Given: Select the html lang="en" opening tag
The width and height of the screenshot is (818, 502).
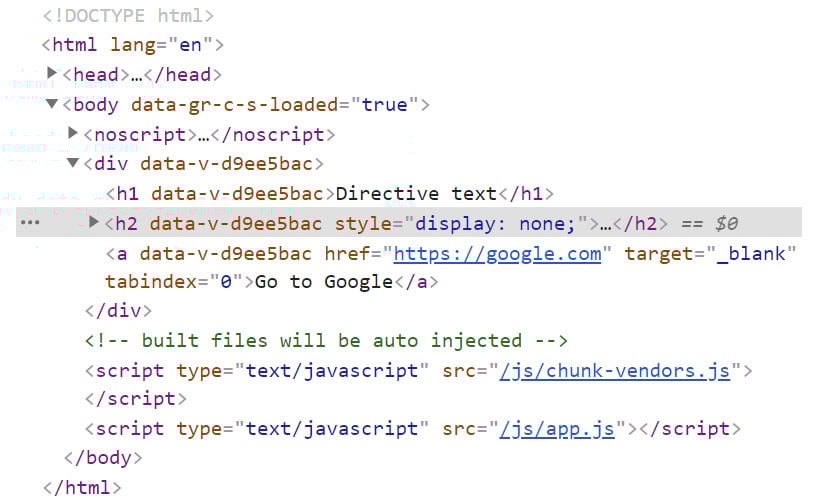Looking at the screenshot, I should click(133, 45).
